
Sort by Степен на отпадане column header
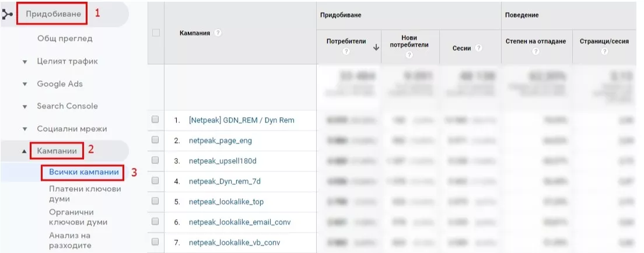tap(535, 41)
